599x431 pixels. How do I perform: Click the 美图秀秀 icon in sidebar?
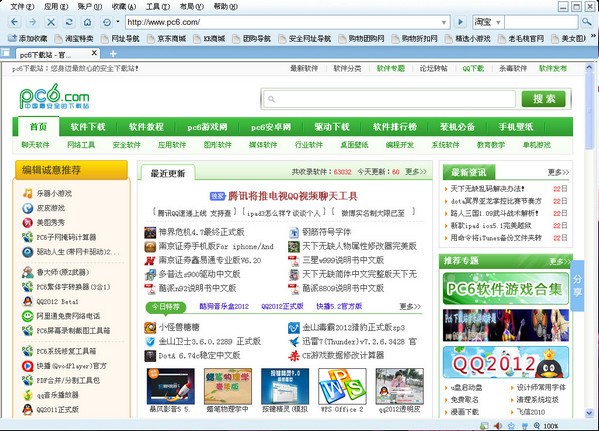tap(28, 222)
